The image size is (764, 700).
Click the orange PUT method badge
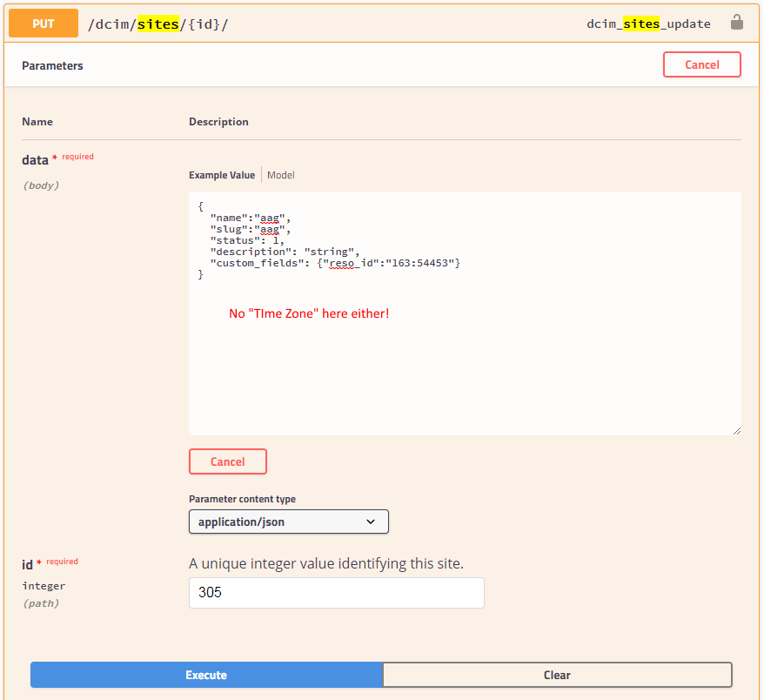(43, 24)
